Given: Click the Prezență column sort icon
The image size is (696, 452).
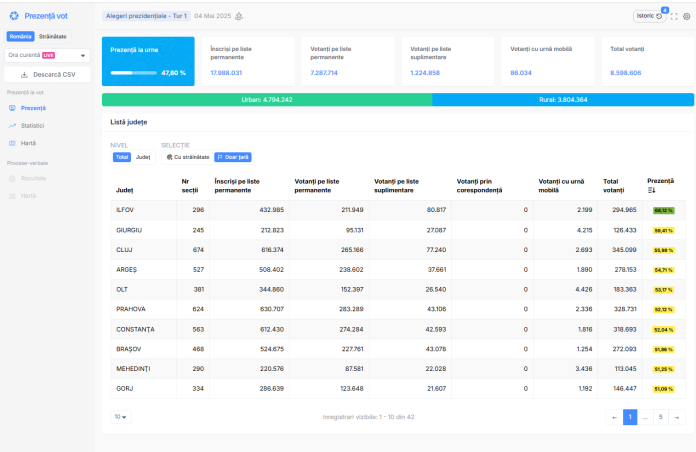Looking at the screenshot, I should (x=651, y=190).
